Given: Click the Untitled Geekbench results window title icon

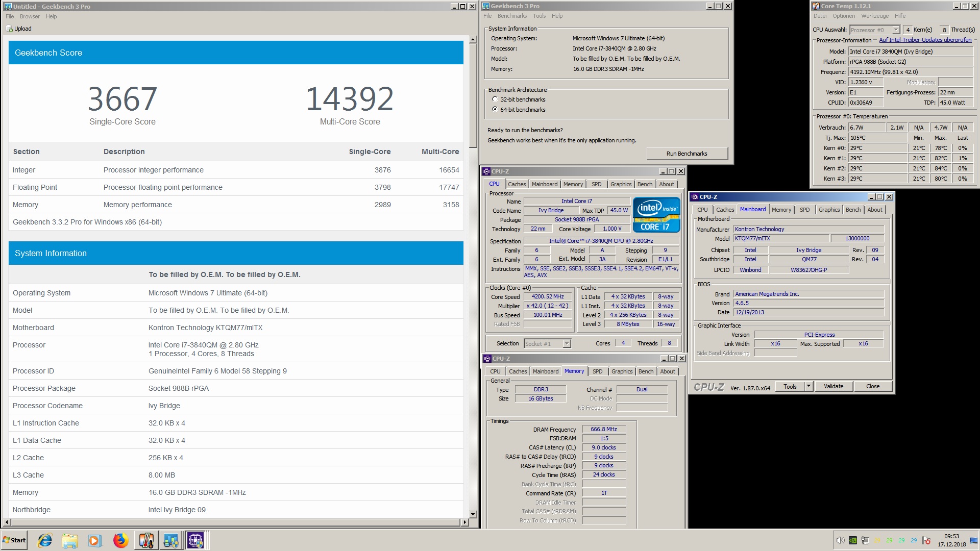Looking at the screenshot, I should 8,7.
